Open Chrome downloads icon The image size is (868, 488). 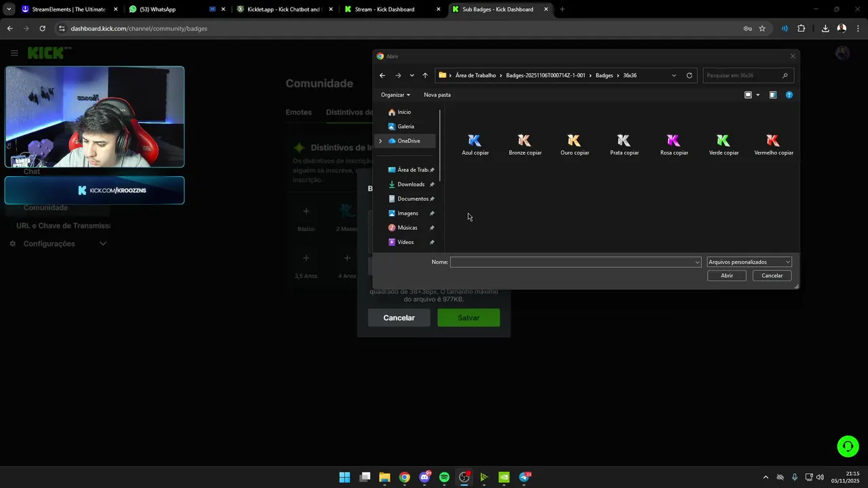pos(825,28)
